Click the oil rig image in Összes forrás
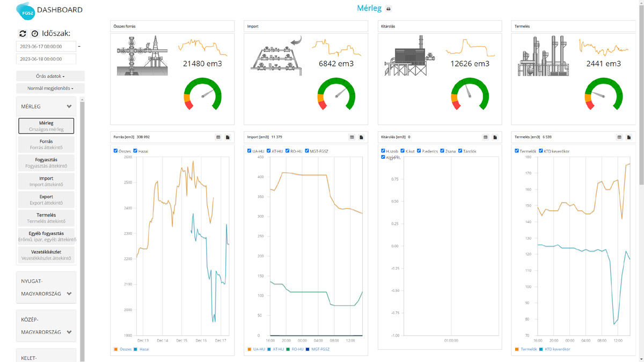 pos(142,56)
